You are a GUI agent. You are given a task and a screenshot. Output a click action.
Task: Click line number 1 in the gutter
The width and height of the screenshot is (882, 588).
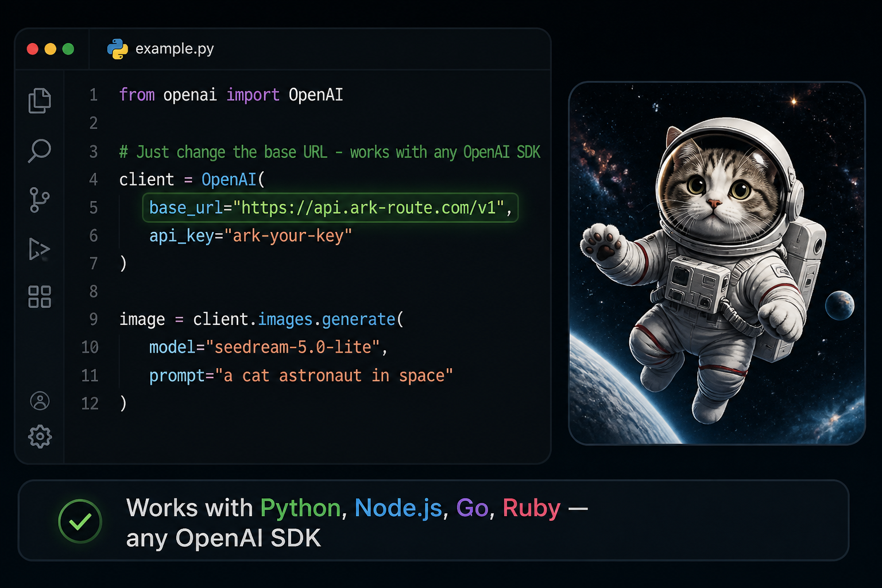pos(94,95)
